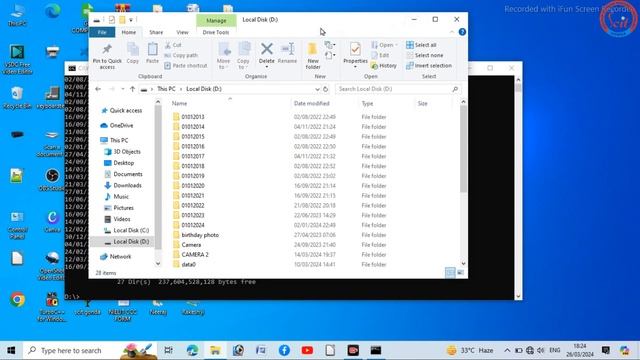
Task: Open the Drive Tools tab
Action: point(216,32)
